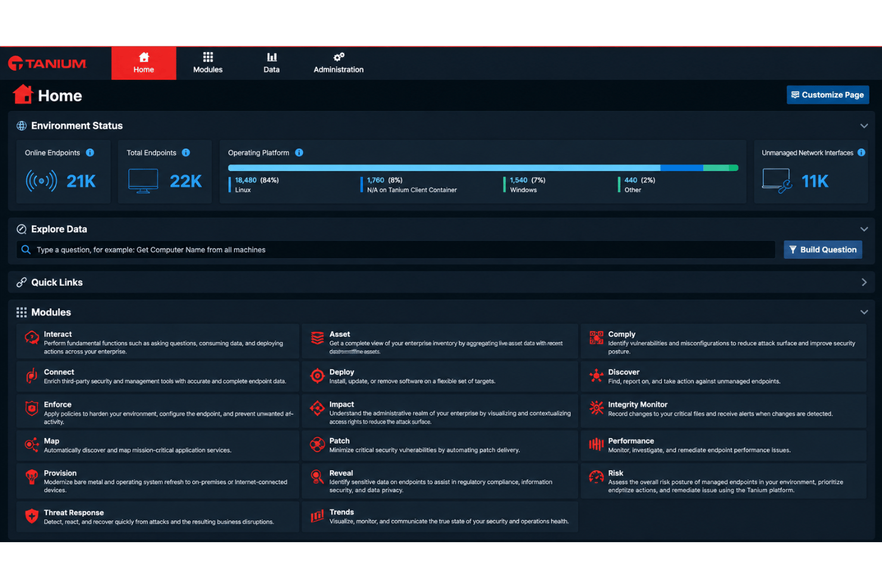The height and width of the screenshot is (588, 882).
Task: Collapse the Environment Status section
Action: [x=864, y=126]
